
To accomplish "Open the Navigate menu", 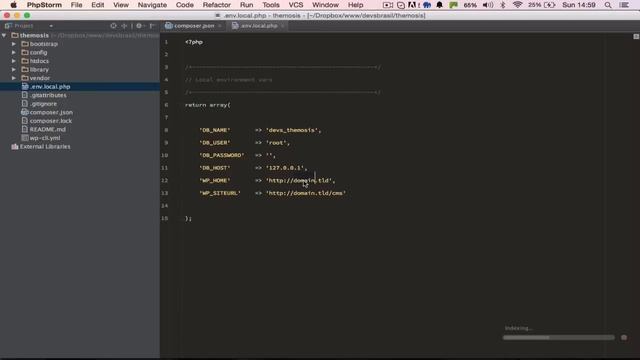I will (x=152, y=5).
